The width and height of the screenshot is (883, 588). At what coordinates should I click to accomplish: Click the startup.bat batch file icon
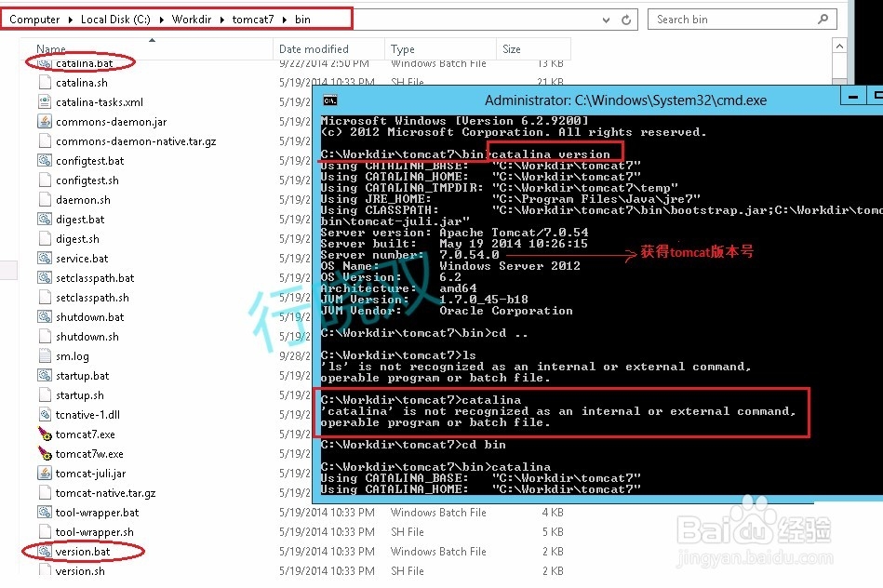click(x=45, y=375)
